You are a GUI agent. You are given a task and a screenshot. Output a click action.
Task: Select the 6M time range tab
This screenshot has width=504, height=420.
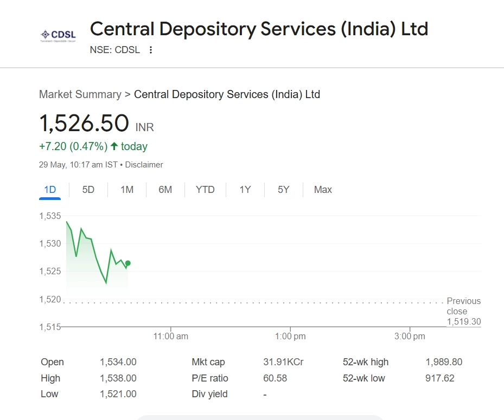165,190
